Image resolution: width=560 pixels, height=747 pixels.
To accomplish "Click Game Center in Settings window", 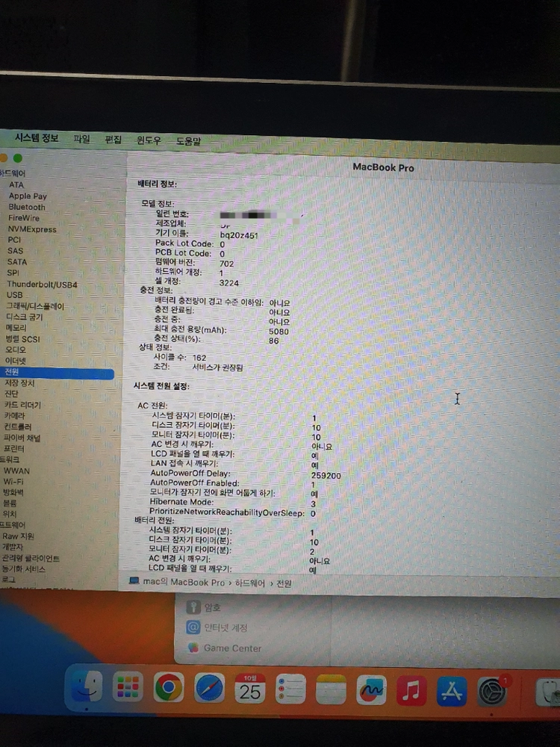I will [x=232, y=648].
